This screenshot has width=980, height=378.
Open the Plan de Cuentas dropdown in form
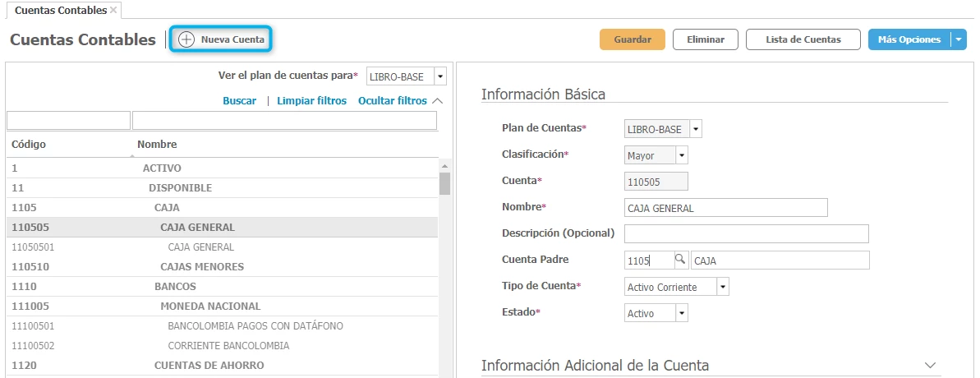(x=696, y=129)
